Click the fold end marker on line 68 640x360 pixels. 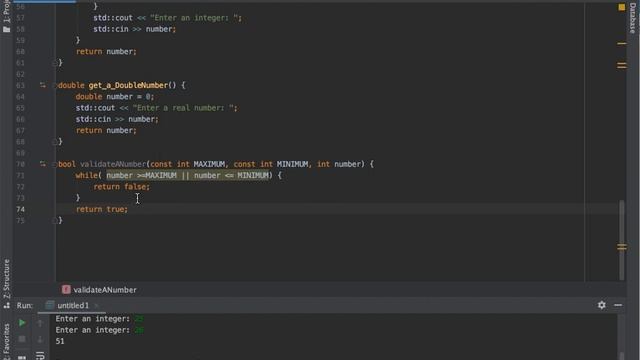click(55, 142)
